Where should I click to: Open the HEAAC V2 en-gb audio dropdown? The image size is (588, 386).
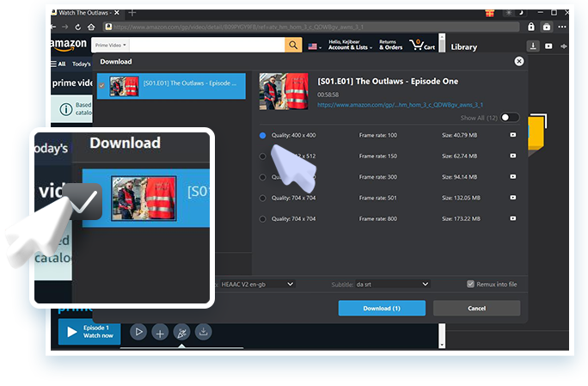(257, 285)
